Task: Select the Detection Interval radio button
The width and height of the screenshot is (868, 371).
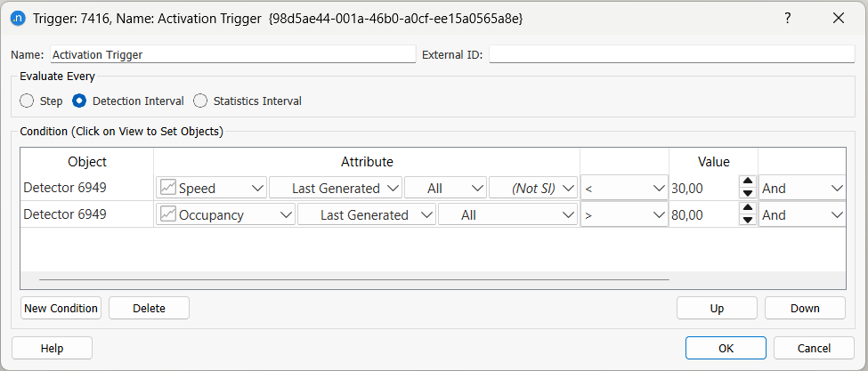Action: click(79, 101)
